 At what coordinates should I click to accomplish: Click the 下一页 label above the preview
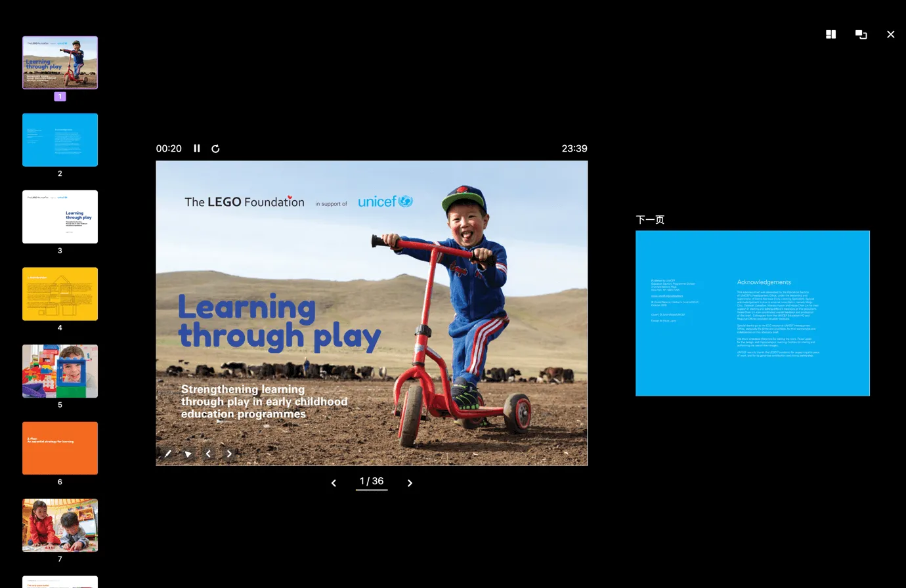[x=650, y=219]
